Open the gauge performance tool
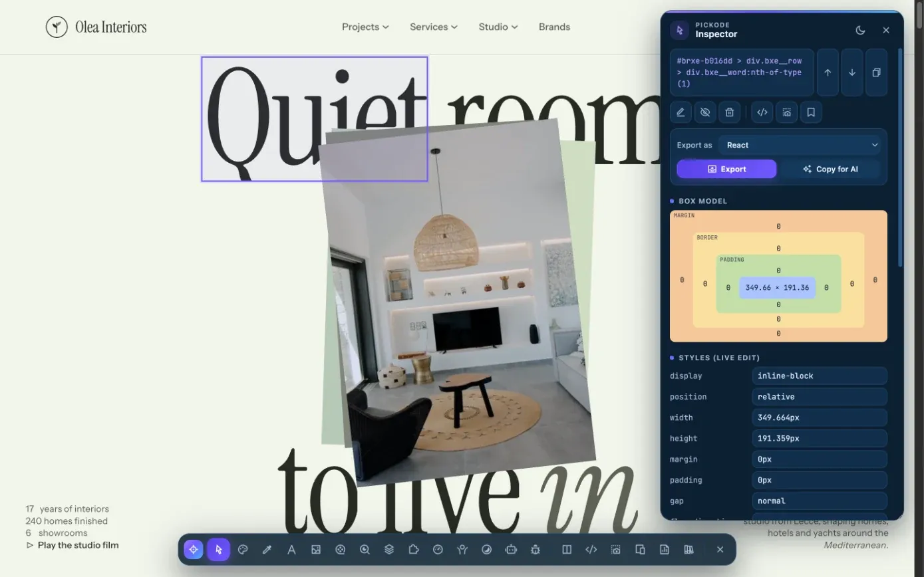Image resolution: width=924 pixels, height=577 pixels. point(438,550)
